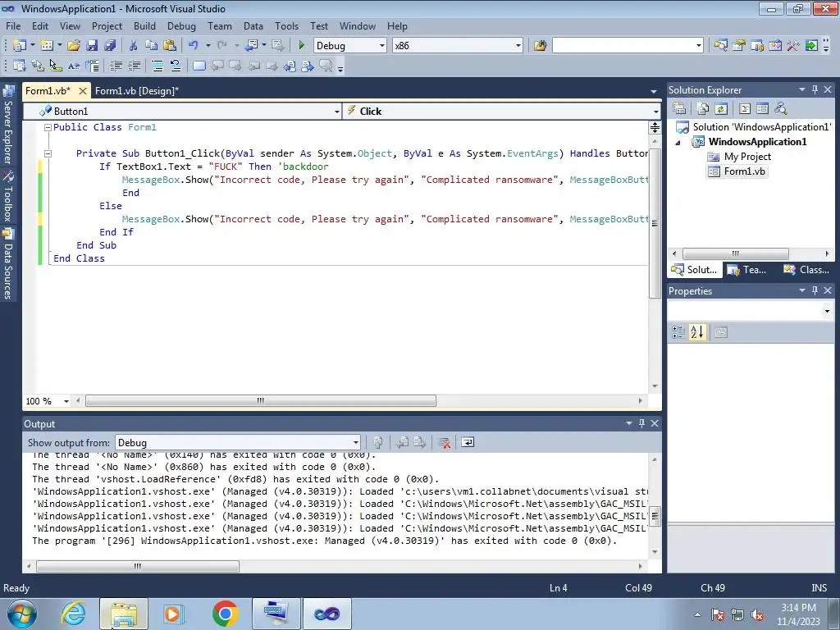
Task: Click the Cut scissors icon
Action: pyautogui.click(x=134, y=46)
